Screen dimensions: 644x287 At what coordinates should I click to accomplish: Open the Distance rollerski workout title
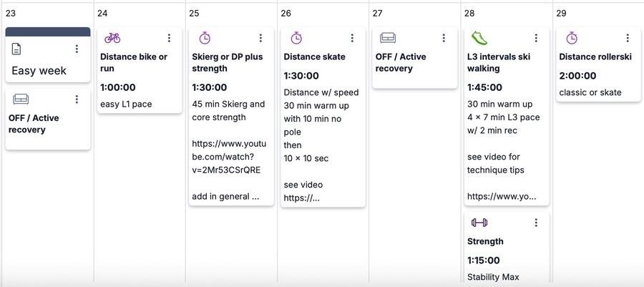coord(595,57)
